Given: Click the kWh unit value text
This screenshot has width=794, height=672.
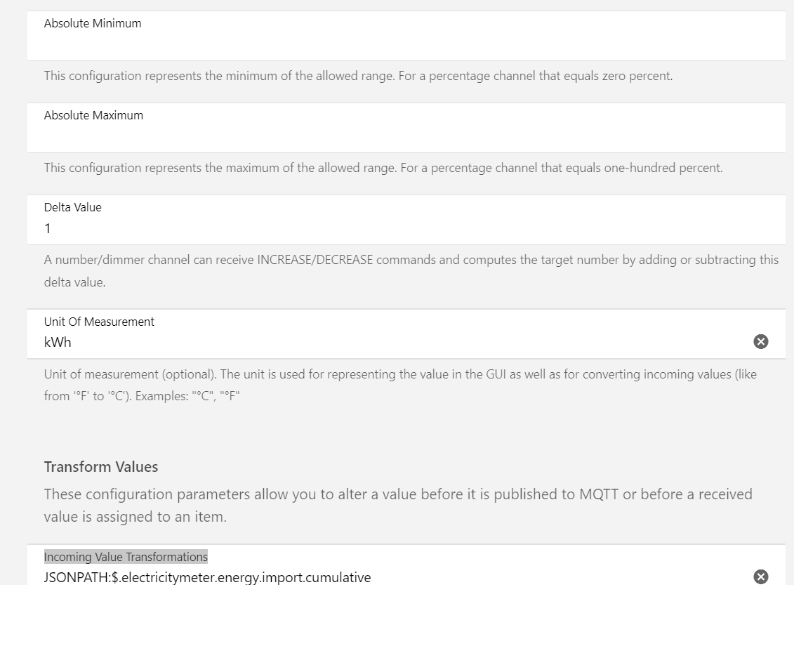Looking at the screenshot, I should 58,342.
